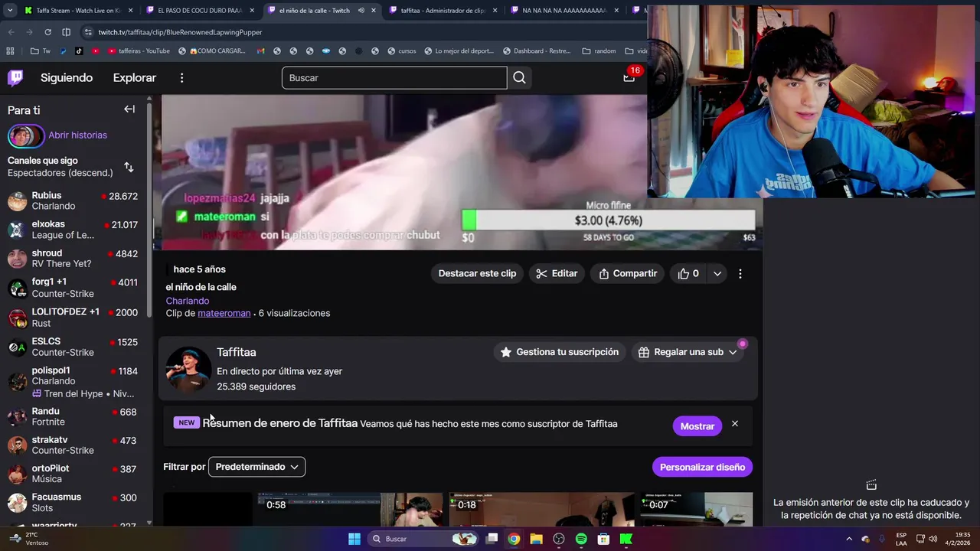Click Destacar este clip button
Viewport: 980px width, 551px height.
(477, 273)
